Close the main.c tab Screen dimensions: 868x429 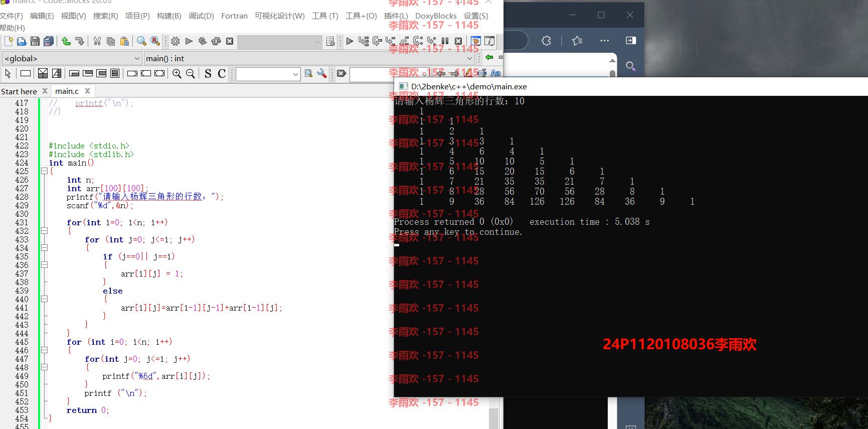[x=87, y=91]
